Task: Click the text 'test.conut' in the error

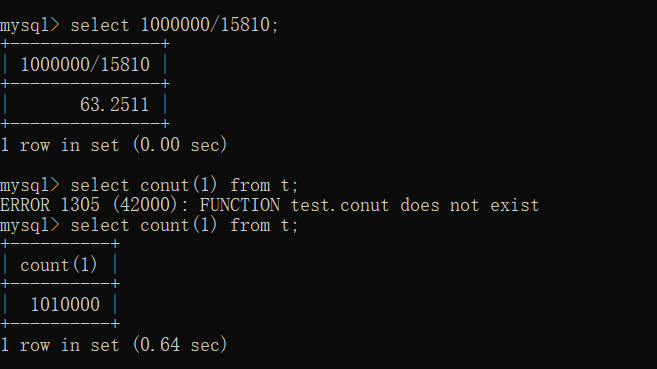Action: (x=340, y=205)
